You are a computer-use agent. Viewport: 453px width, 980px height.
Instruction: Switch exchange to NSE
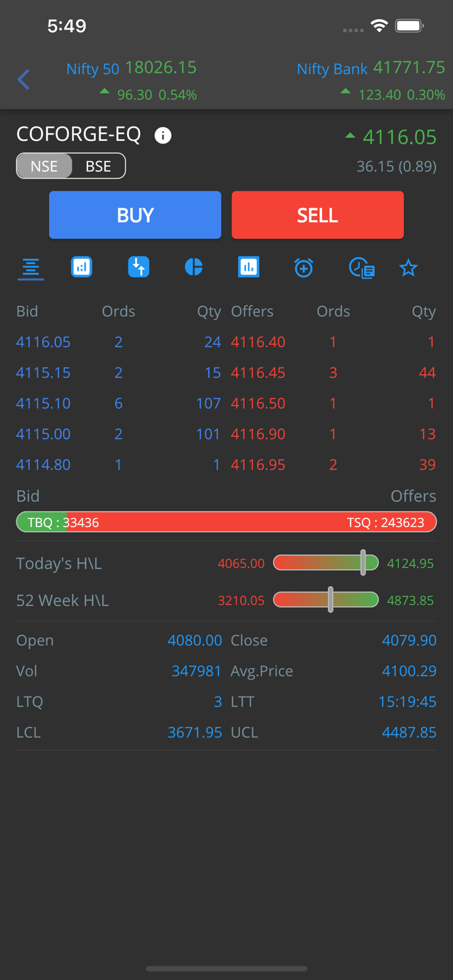(44, 166)
